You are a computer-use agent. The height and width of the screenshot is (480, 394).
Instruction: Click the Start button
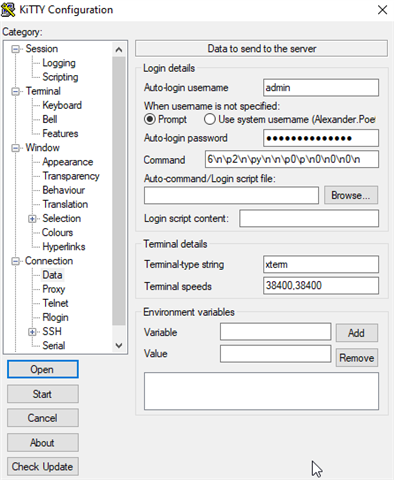click(43, 394)
